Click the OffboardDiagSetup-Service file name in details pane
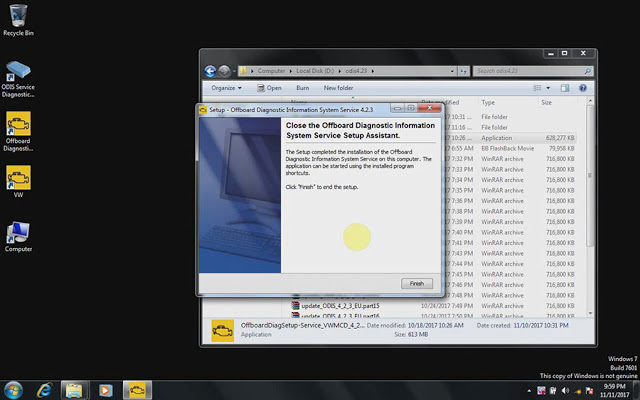Image resolution: width=640 pixels, height=400 pixels. tap(302, 325)
